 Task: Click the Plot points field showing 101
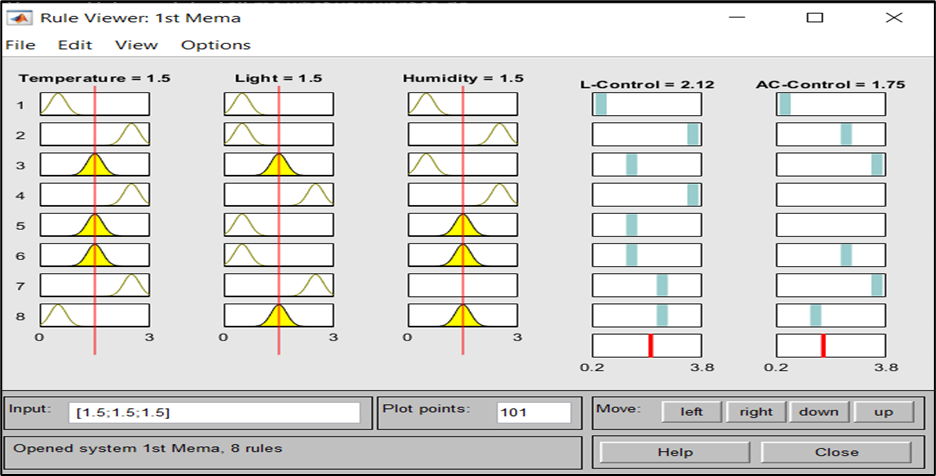(534, 413)
